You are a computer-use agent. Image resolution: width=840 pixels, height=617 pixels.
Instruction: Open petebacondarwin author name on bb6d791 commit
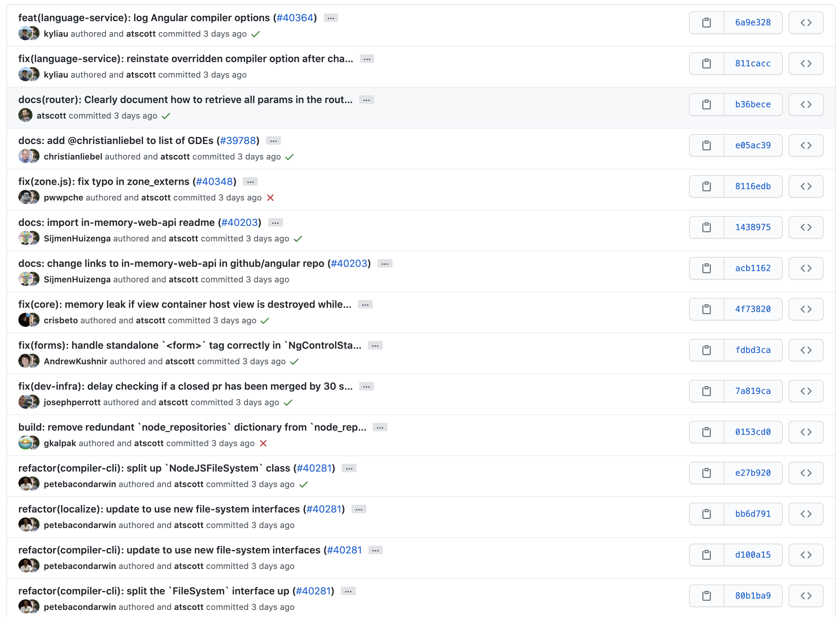click(x=79, y=525)
